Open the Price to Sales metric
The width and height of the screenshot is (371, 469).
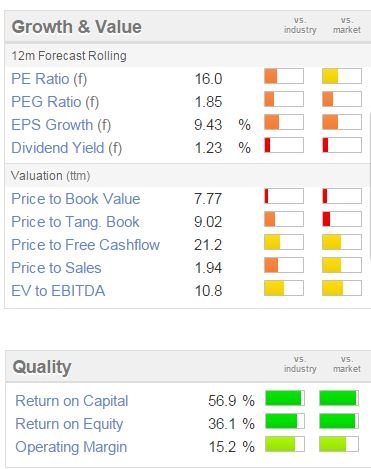pos(56,268)
